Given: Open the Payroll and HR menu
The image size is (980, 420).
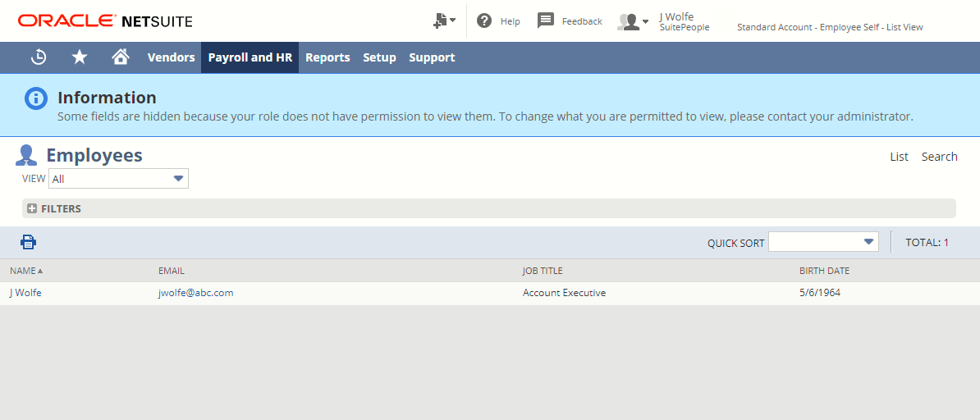Looking at the screenshot, I should 250,57.
